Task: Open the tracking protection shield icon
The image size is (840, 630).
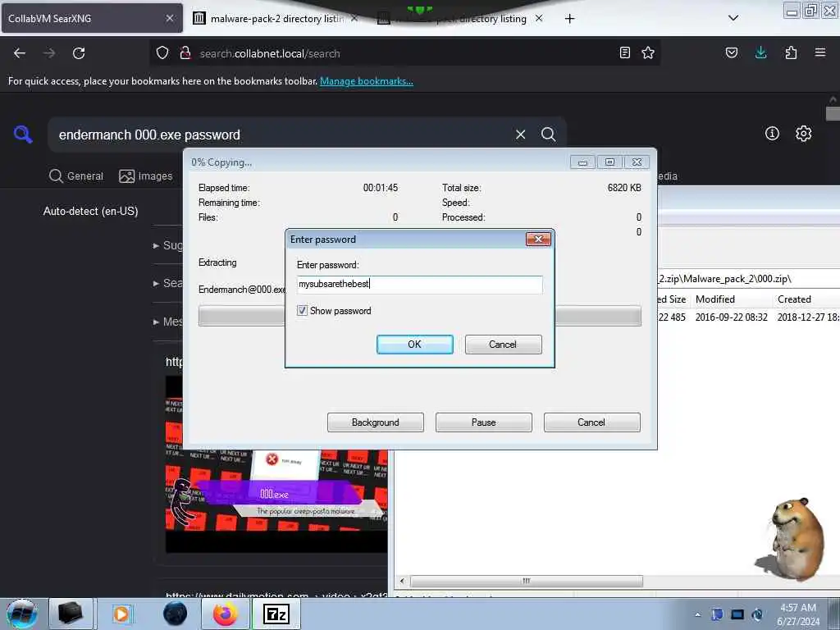Action: click(x=162, y=52)
